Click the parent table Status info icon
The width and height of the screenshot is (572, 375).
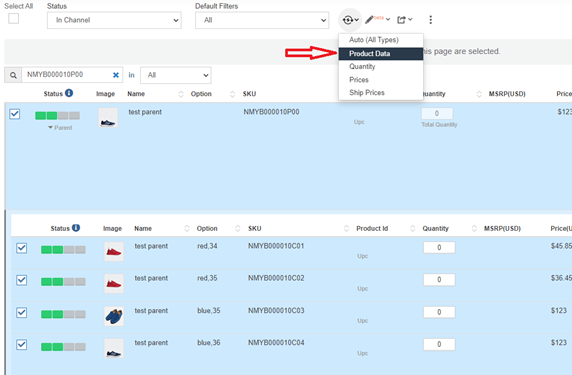pos(69,93)
